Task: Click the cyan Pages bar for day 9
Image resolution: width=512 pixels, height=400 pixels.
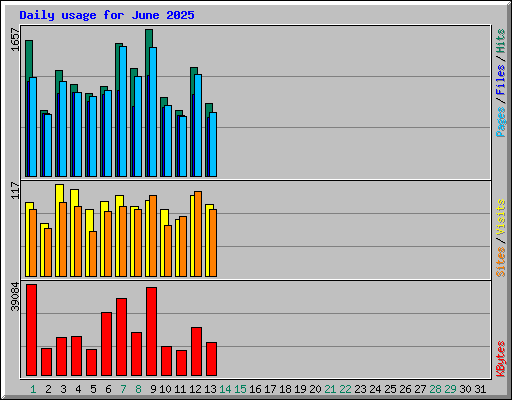Action: (x=153, y=112)
